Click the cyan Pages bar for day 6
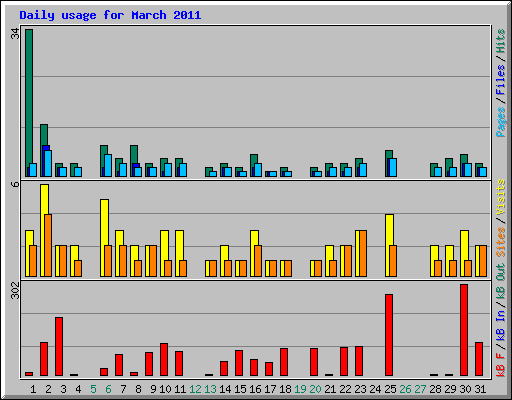Image resolution: width=512 pixels, height=400 pixels. pos(108,165)
